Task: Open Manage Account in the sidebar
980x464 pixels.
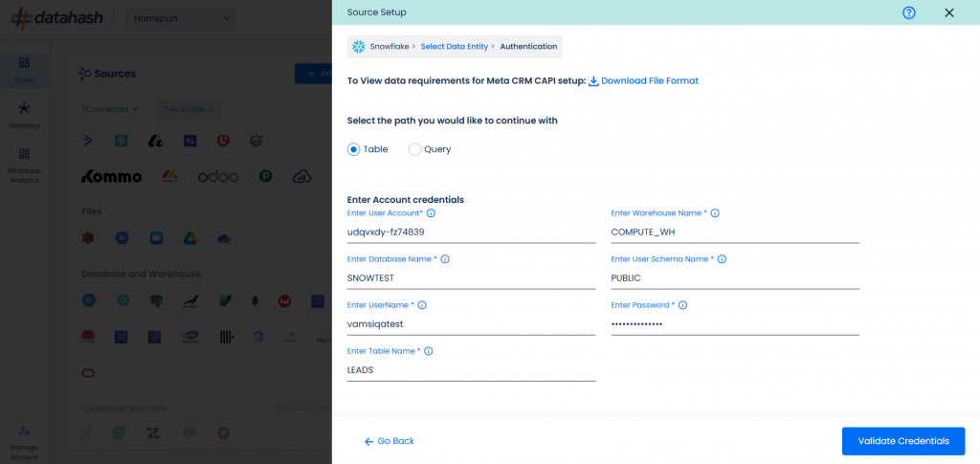Action: (x=24, y=443)
